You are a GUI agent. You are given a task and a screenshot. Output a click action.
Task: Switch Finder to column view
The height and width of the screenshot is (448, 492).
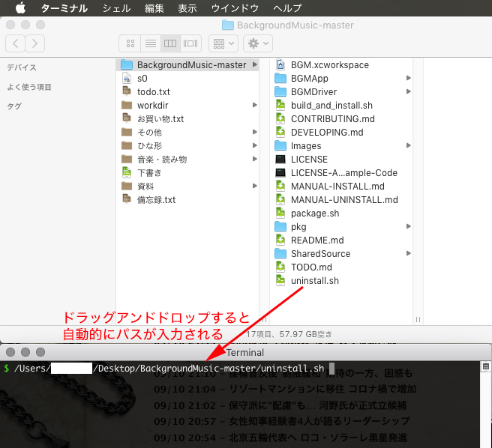170,43
